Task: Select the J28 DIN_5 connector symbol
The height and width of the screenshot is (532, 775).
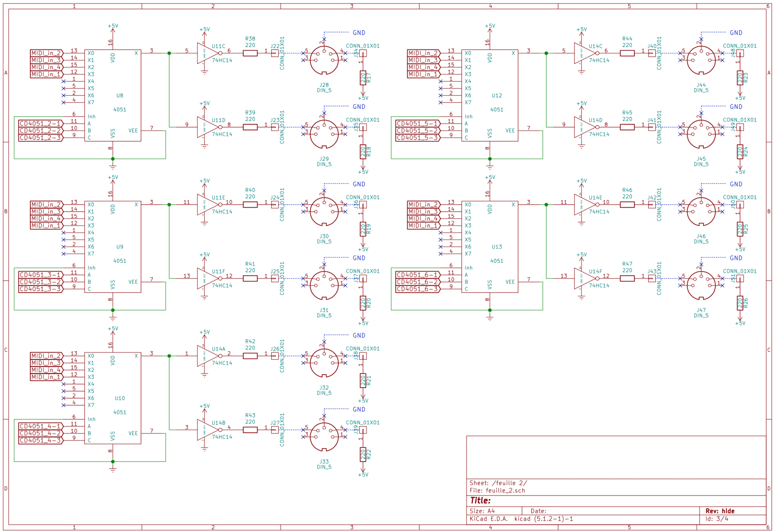Action: pyautogui.click(x=324, y=60)
